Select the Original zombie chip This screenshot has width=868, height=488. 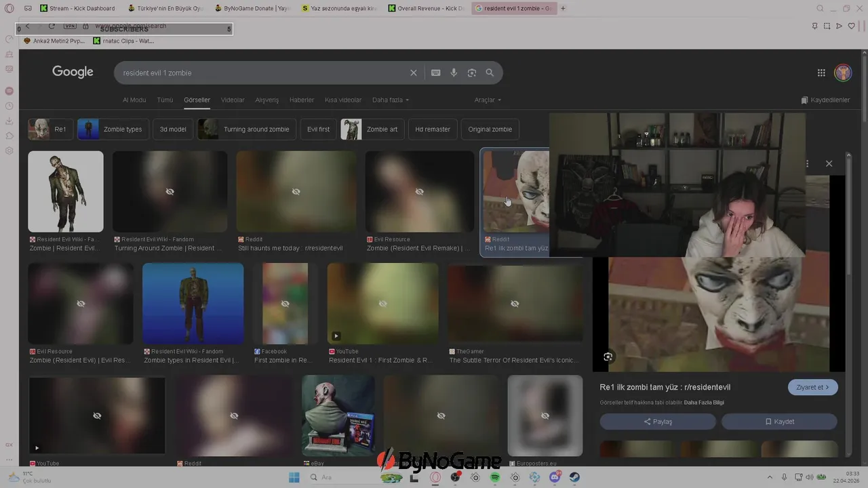[x=490, y=129]
